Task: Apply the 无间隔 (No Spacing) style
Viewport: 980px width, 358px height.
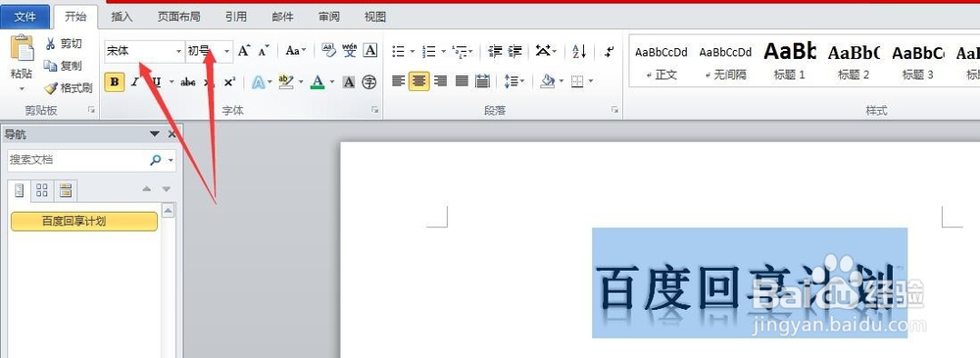Action: click(x=725, y=62)
